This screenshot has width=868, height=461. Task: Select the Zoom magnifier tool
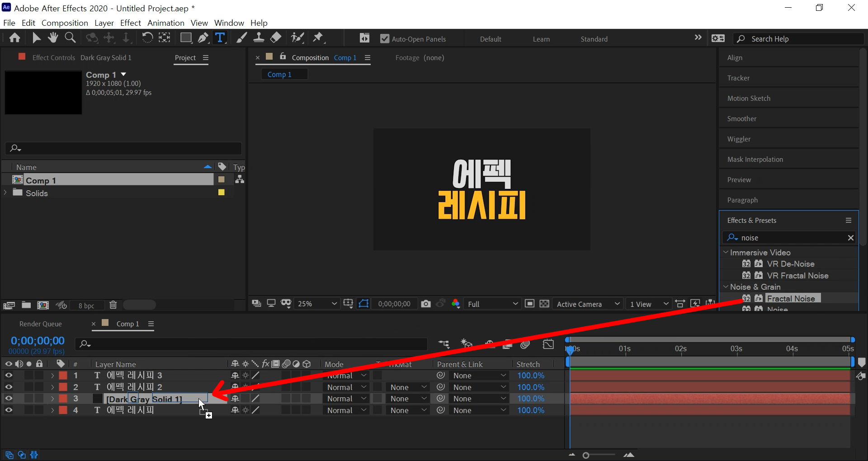point(70,38)
